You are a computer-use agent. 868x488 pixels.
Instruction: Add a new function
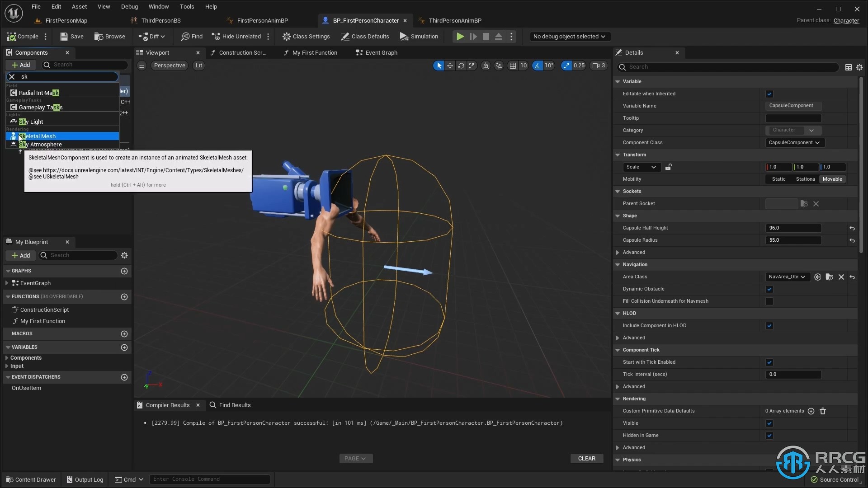(x=124, y=297)
